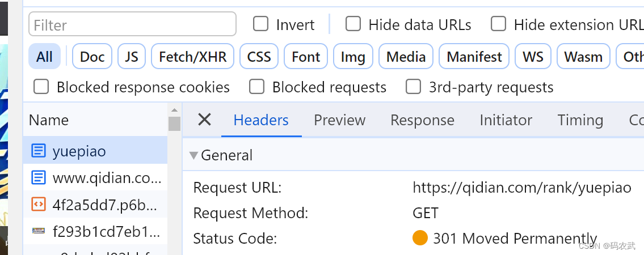Screen dimensions: 644x255
Task: Click the orange 301 status indicator dot
Action: 420,239
